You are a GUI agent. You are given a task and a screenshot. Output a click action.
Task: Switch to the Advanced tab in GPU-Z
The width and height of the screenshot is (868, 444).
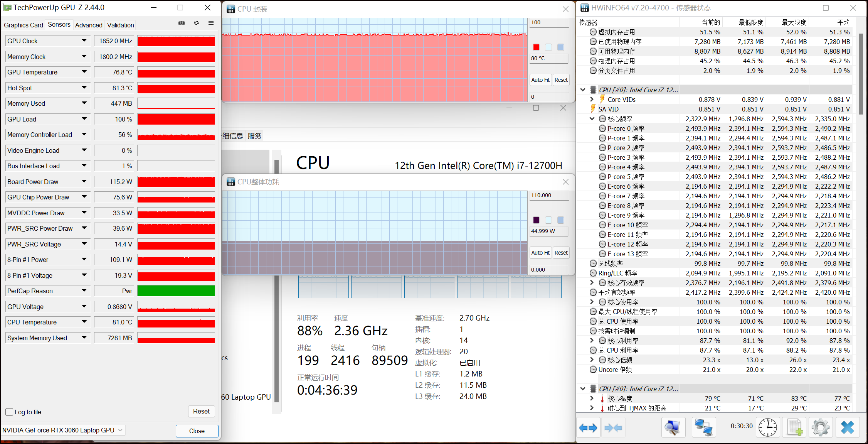89,25
